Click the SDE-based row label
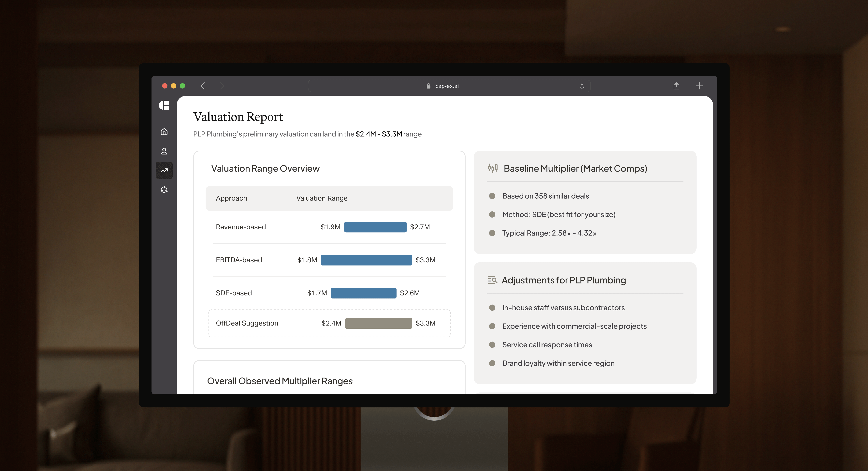Viewport: 868px width, 471px height. 234,293
